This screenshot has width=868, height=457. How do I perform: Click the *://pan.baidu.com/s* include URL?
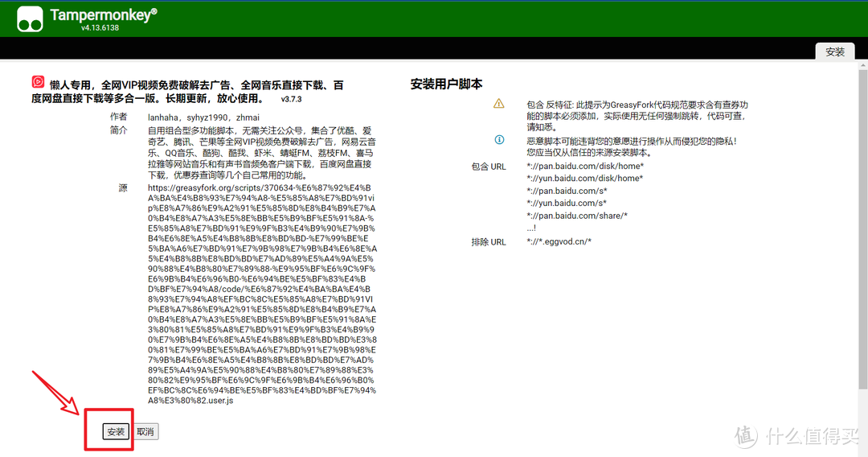tap(567, 191)
